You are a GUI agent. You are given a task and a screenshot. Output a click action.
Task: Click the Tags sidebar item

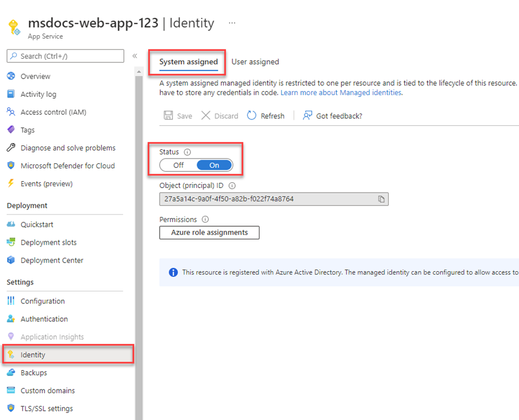coord(28,130)
